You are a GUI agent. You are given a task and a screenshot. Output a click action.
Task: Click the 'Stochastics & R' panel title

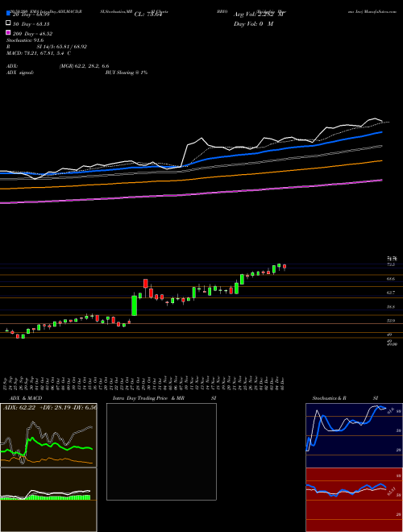tap(329, 398)
